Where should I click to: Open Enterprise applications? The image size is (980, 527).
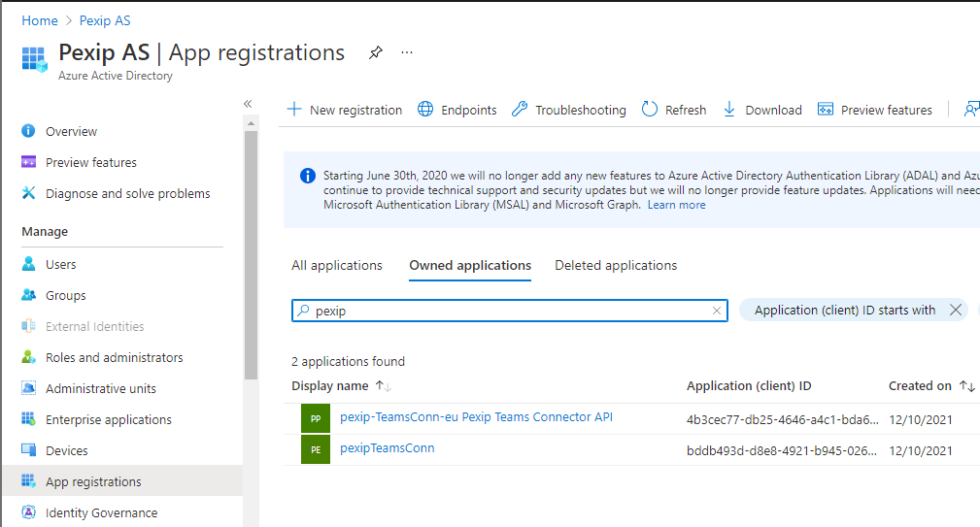click(x=109, y=419)
